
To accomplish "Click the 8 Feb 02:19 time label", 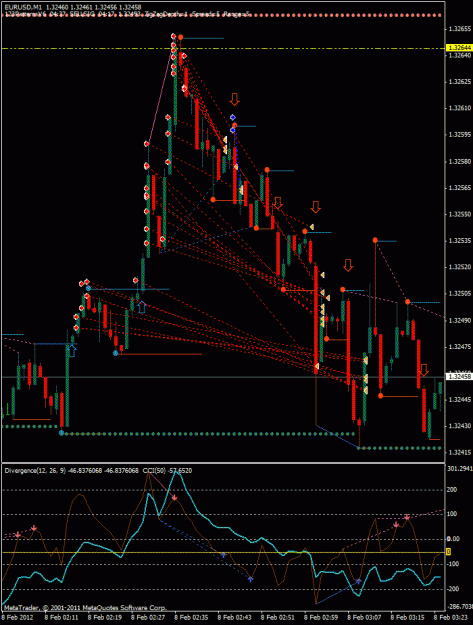I will [104, 617].
